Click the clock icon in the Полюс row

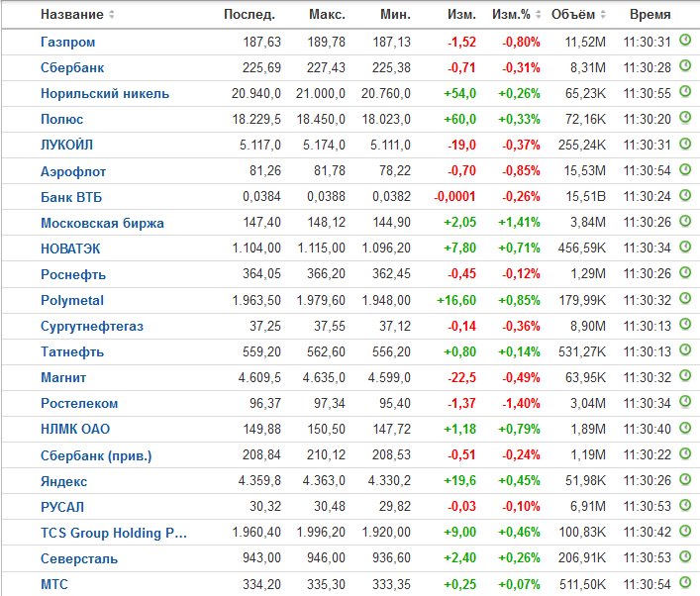(685, 118)
